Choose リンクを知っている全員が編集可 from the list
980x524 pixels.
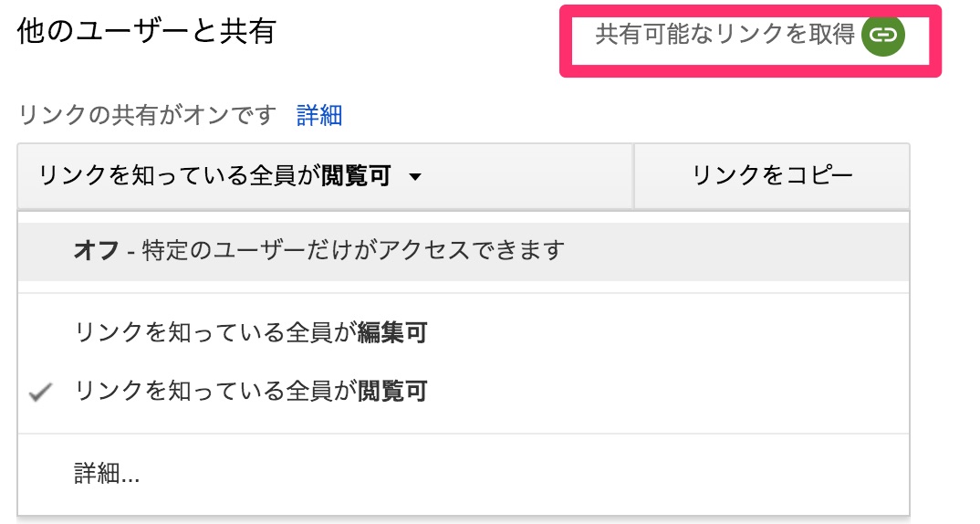[251, 333]
